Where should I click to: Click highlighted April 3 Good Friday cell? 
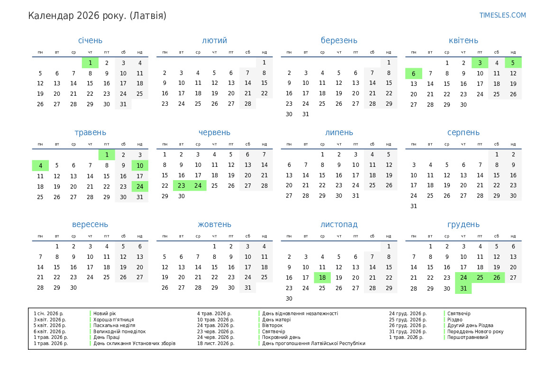480,63
